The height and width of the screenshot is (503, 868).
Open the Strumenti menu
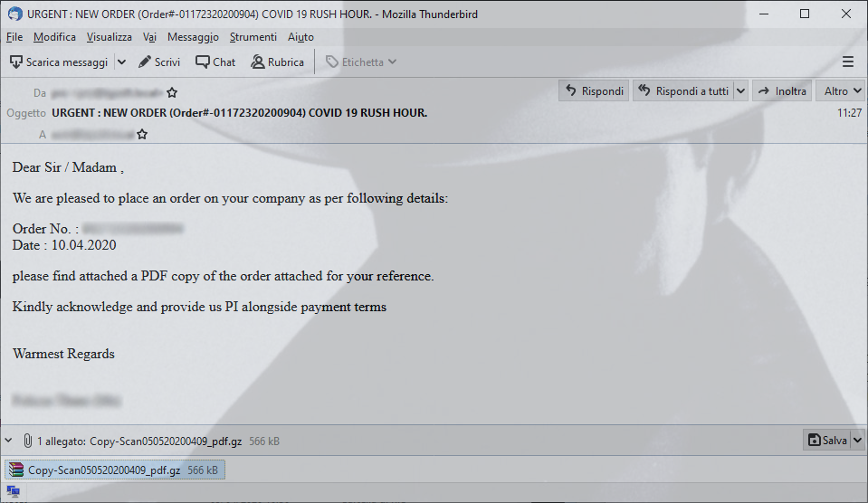coord(253,37)
